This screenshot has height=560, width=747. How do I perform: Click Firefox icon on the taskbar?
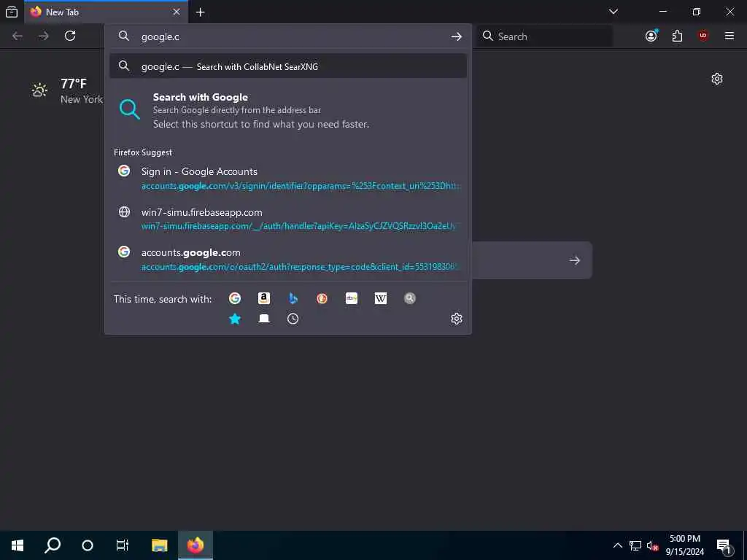click(196, 545)
